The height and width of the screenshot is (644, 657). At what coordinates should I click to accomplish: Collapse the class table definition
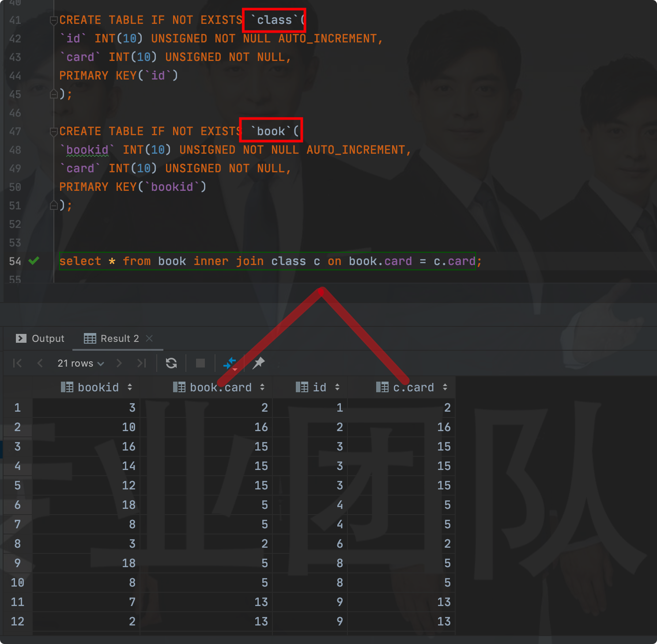click(53, 20)
